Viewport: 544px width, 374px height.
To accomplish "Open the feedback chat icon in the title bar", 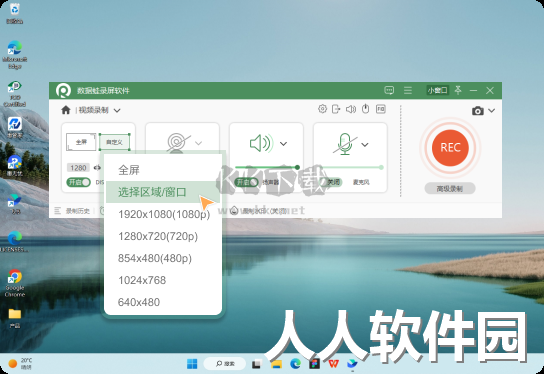I will [x=389, y=90].
